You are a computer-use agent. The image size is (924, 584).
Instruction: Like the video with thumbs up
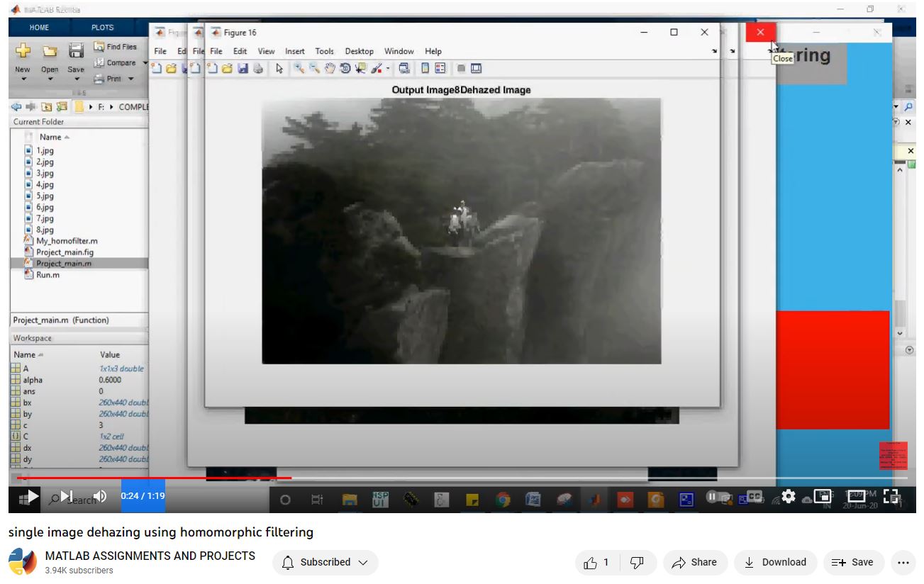597,562
